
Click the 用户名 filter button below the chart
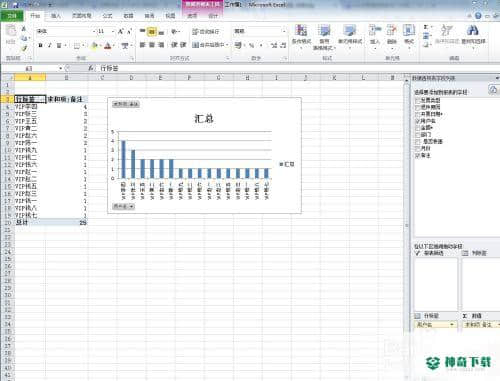(123, 206)
